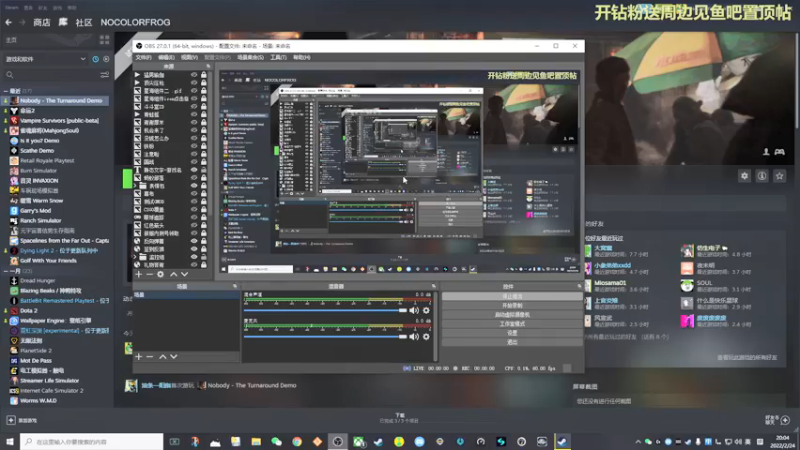Screen dimensions: 800x450
Task: Toggle visibility eye of first OBS source
Action: pyautogui.click(x=194, y=75)
